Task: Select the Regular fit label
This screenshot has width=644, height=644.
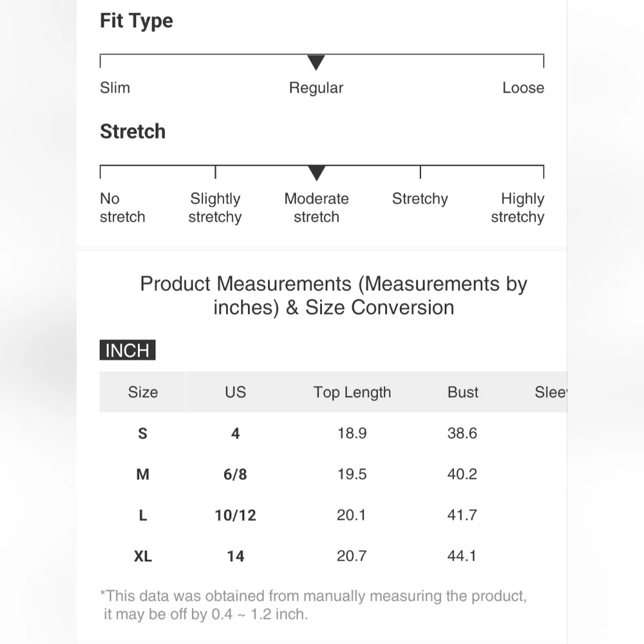Action: click(x=316, y=88)
